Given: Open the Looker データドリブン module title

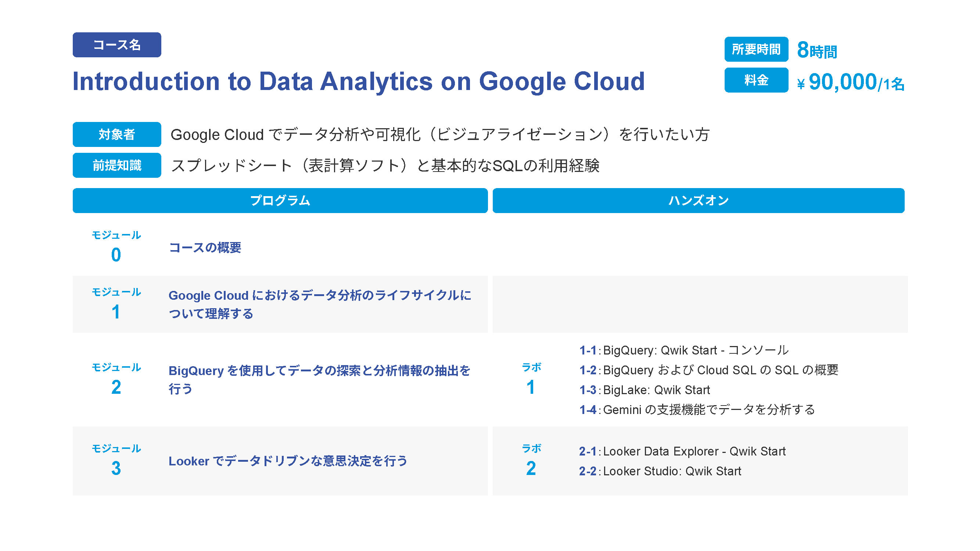Looking at the screenshot, I should click(x=288, y=461).
